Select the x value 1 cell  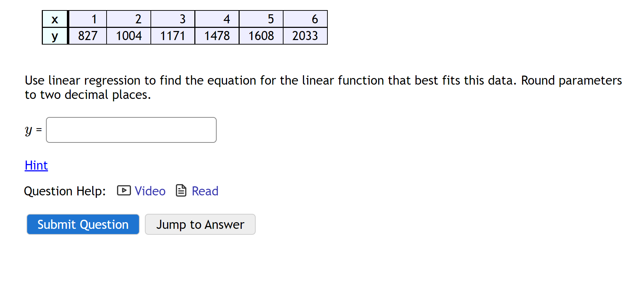[88, 19]
